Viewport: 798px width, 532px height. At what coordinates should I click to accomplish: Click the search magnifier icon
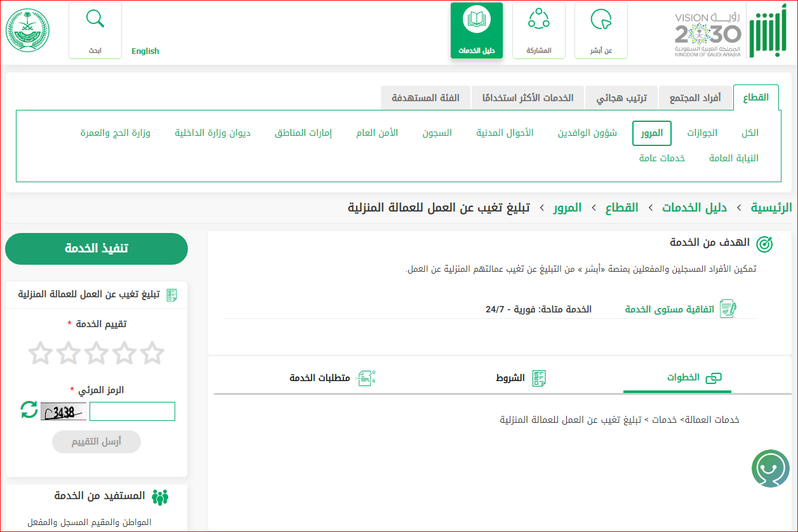point(95,20)
